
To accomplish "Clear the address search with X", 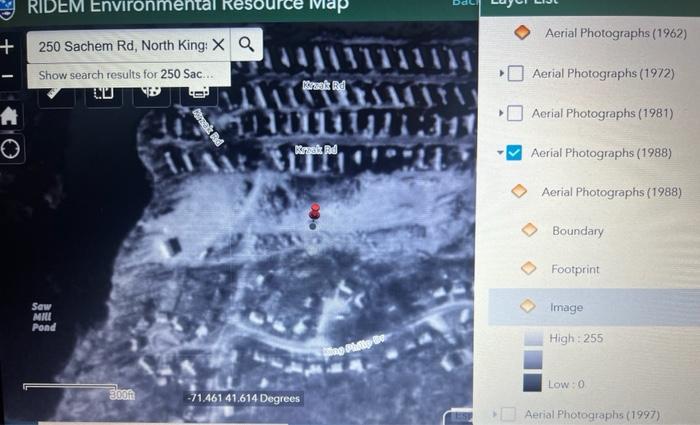I will click(x=218, y=45).
